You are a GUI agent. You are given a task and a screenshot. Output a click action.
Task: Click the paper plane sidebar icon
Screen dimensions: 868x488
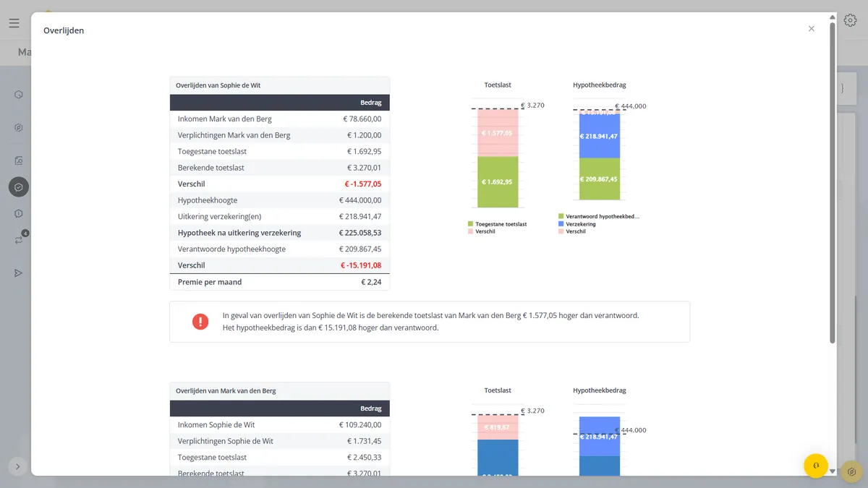pyautogui.click(x=19, y=273)
